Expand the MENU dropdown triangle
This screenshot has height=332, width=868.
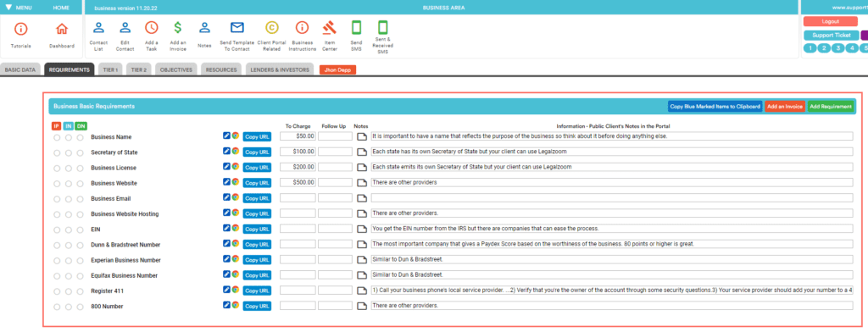coord(8,8)
